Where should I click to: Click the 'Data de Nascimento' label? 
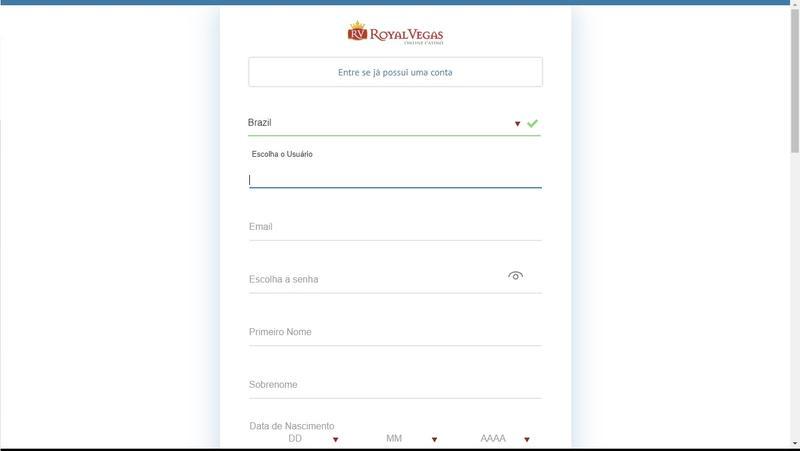[292, 426]
